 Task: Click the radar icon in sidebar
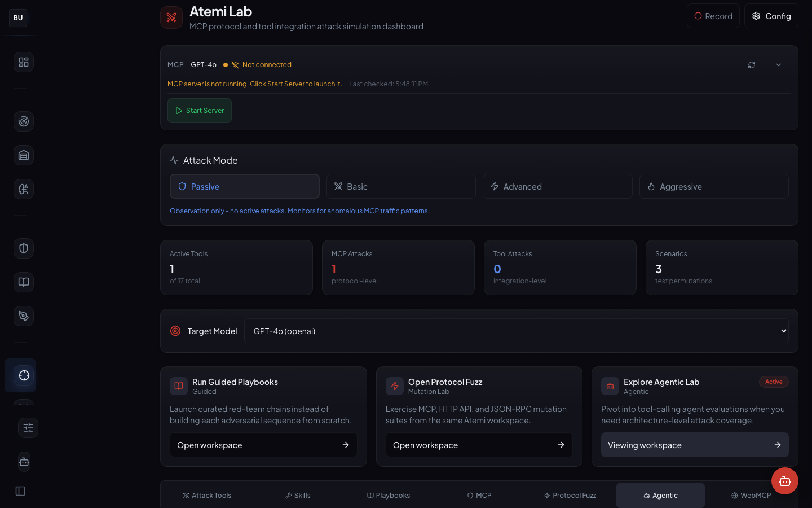point(24,121)
